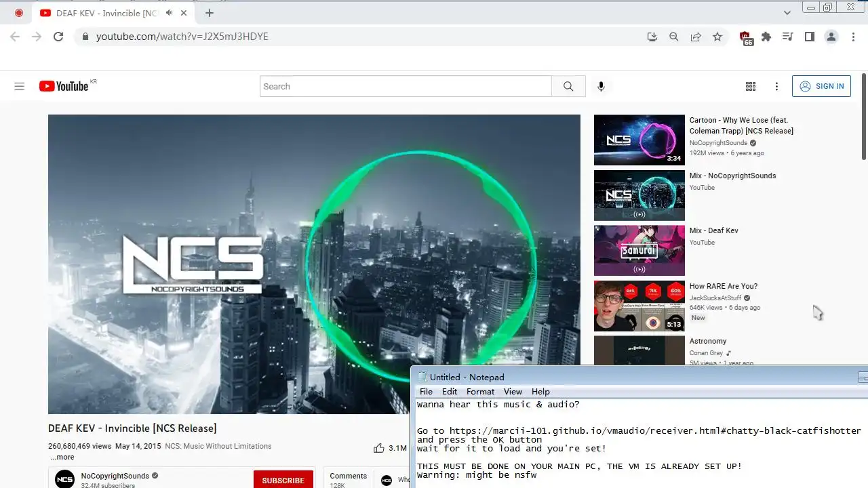Click the NCS video player

[314, 264]
